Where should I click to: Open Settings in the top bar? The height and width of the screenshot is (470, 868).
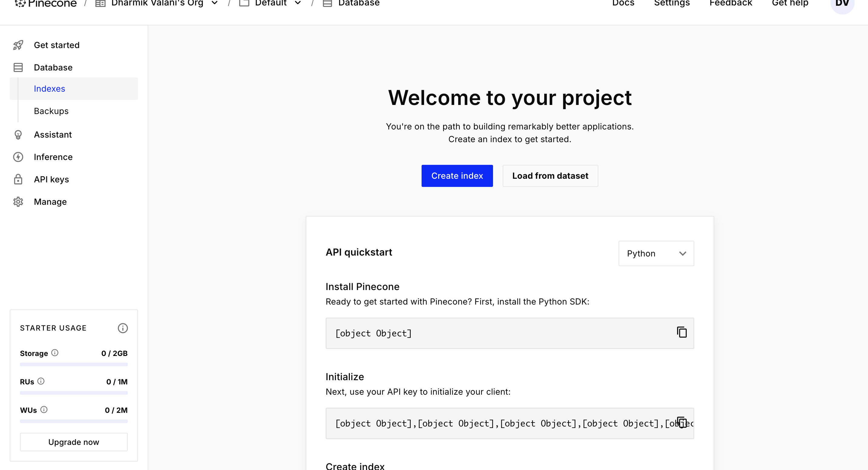coord(672,4)
